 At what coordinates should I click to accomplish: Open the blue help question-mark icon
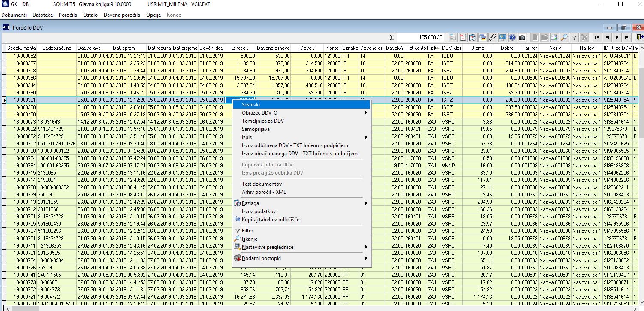click(512, 37)
